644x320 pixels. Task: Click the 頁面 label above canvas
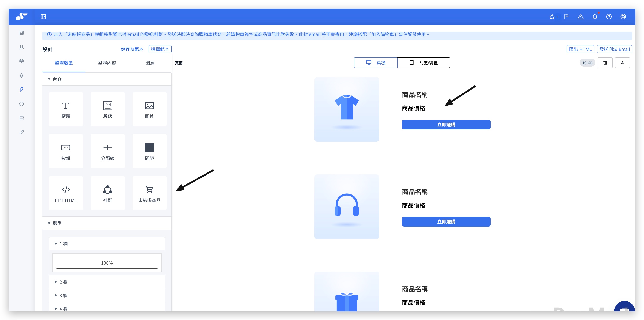tap(179, 63)
